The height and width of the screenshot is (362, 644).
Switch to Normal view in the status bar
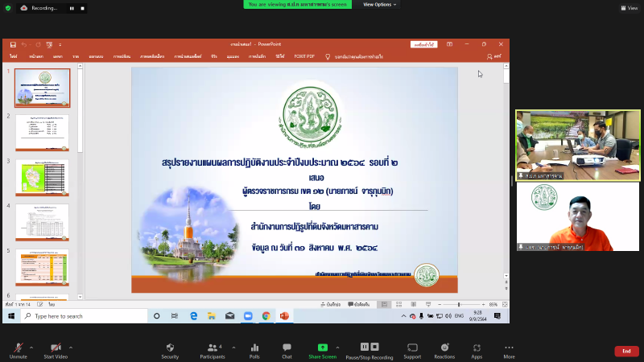(x=384, y=305)
